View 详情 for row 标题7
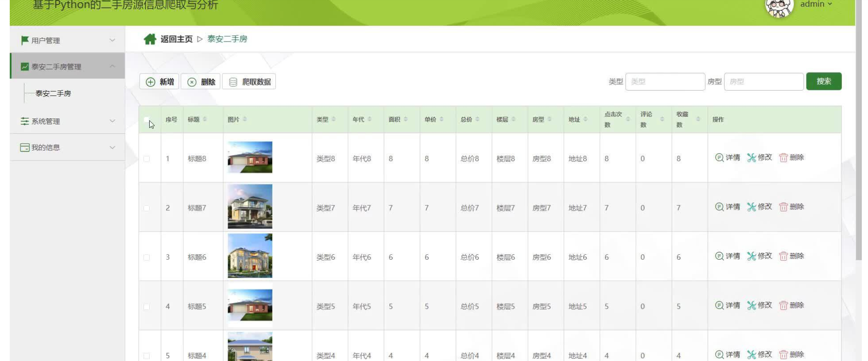868x361 pixels. click(728, 207)
